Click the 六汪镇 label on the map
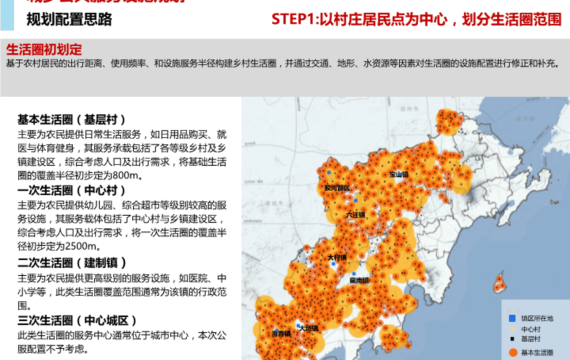The height and width of the screenshot is (360, 570). click(356, 215)
